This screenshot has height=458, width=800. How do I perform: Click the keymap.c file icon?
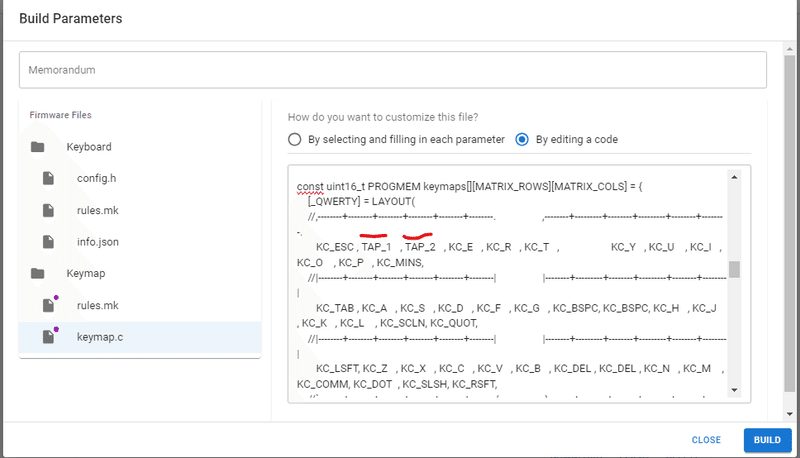tap(48, 337)
